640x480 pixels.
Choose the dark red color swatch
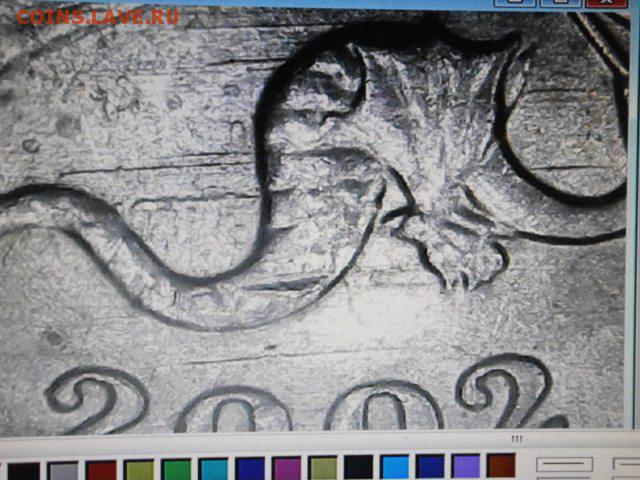[101, 470]
